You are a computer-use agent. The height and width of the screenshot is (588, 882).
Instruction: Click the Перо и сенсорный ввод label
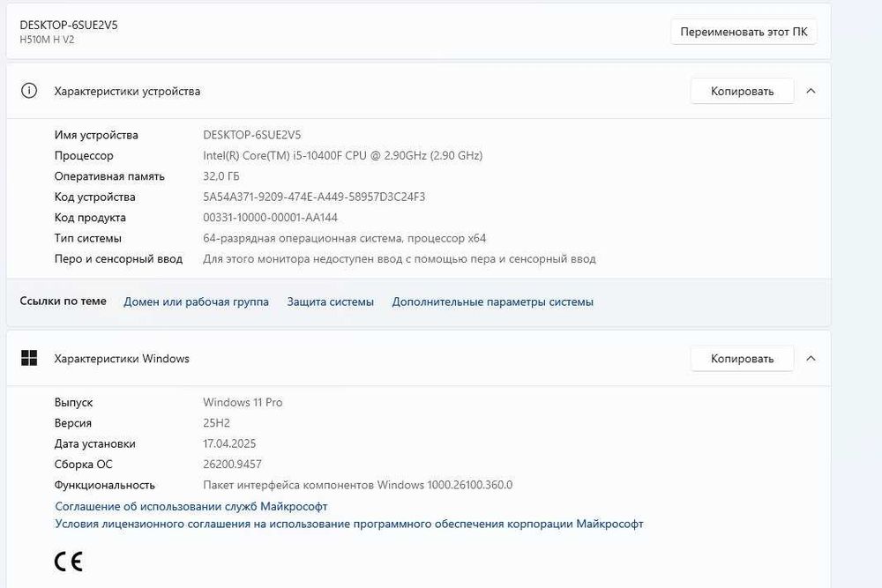pos(119,259)
